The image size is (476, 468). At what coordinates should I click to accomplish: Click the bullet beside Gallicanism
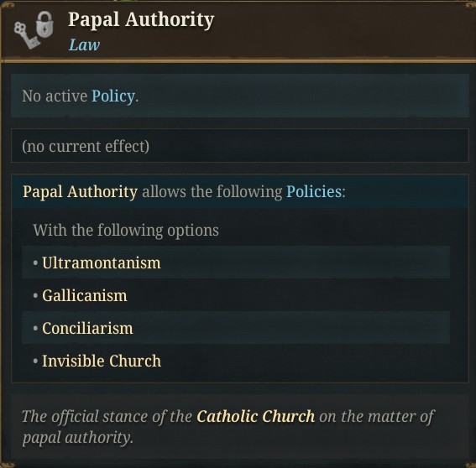[35, 295]
